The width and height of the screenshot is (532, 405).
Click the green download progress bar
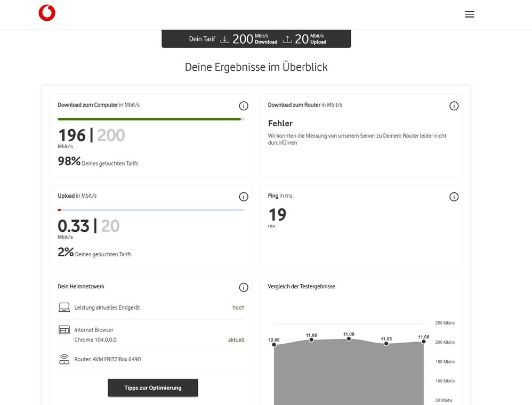click(x=149, y=119)
